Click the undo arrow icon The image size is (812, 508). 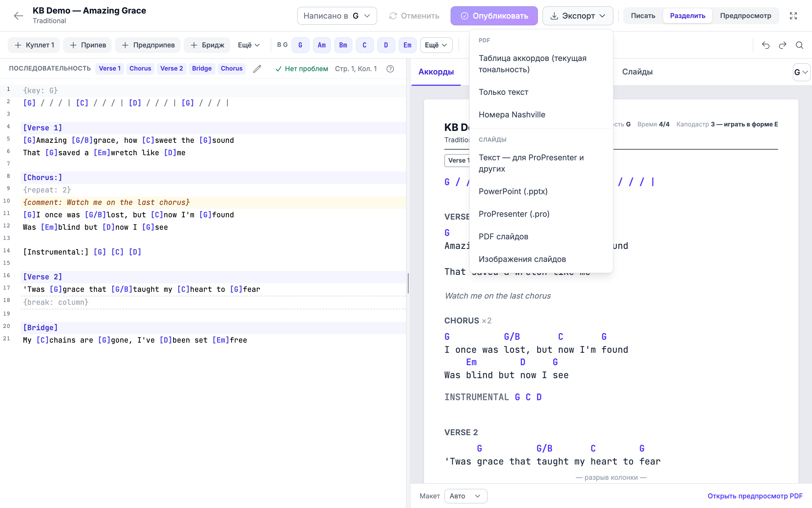(765, 45)
